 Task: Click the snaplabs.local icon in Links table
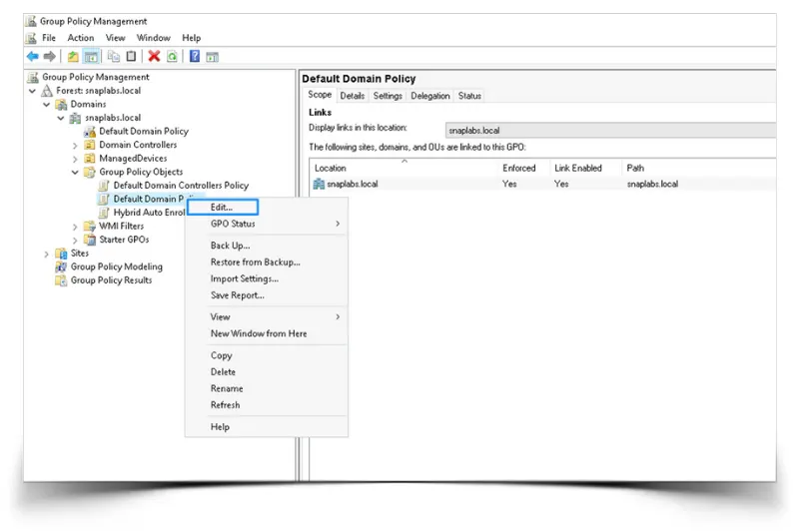(x=319, y=184)
